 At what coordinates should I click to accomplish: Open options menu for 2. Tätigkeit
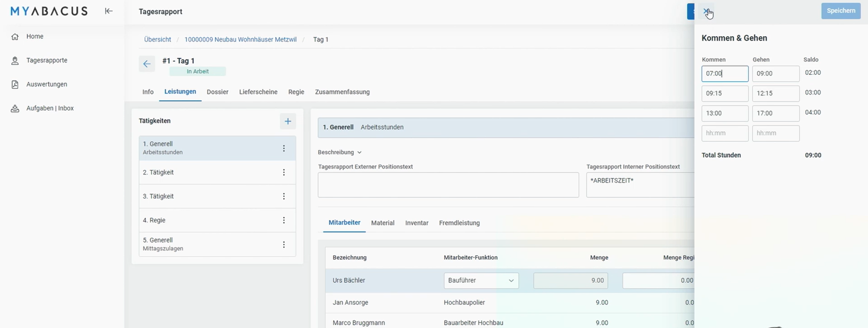(284, 172)
